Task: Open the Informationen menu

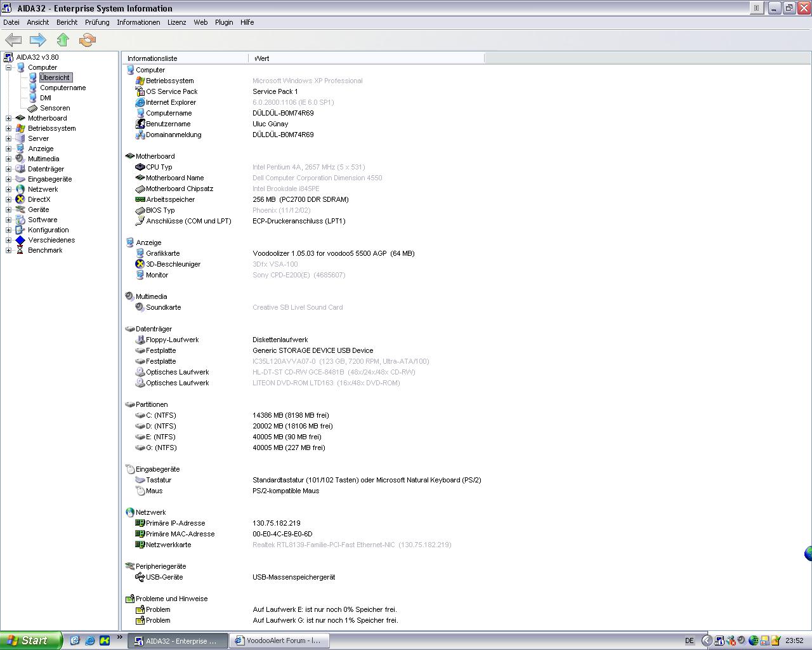Action: (x=138, y=22)
